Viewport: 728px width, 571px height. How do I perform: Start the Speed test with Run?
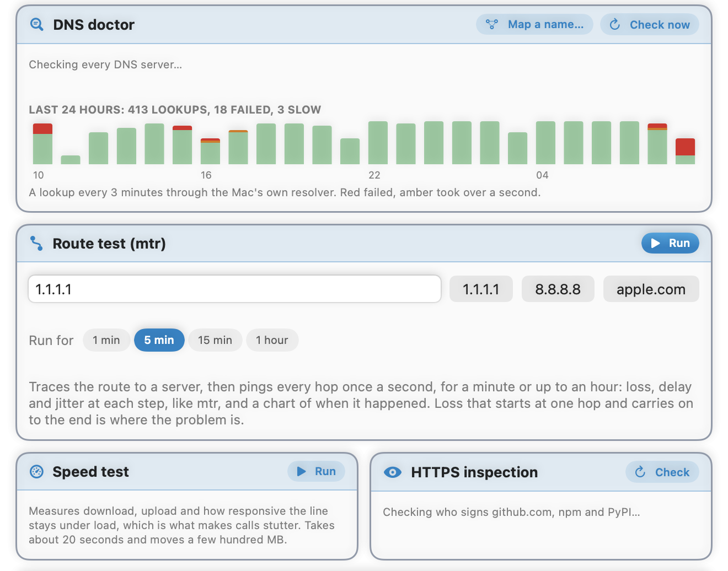(x=316, y=471)
